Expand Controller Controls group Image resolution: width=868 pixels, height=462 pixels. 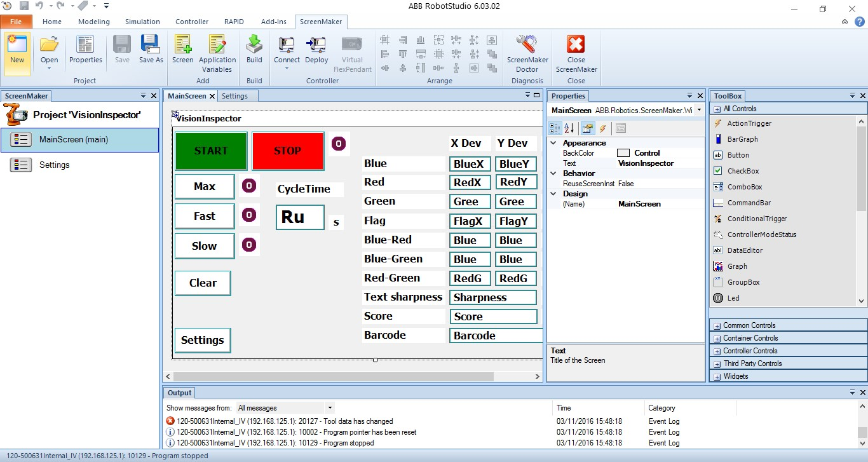click(x=717, y=351)
